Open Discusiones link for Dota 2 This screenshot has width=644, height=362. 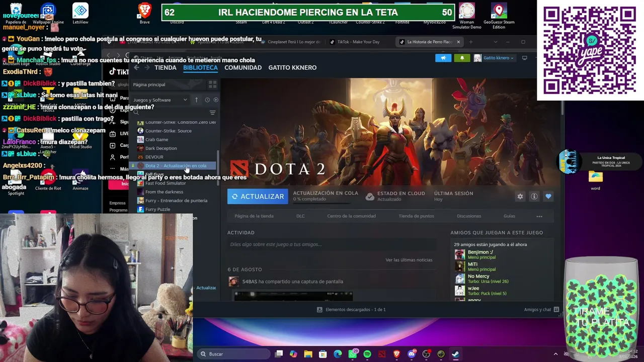[x=469, y=216]
